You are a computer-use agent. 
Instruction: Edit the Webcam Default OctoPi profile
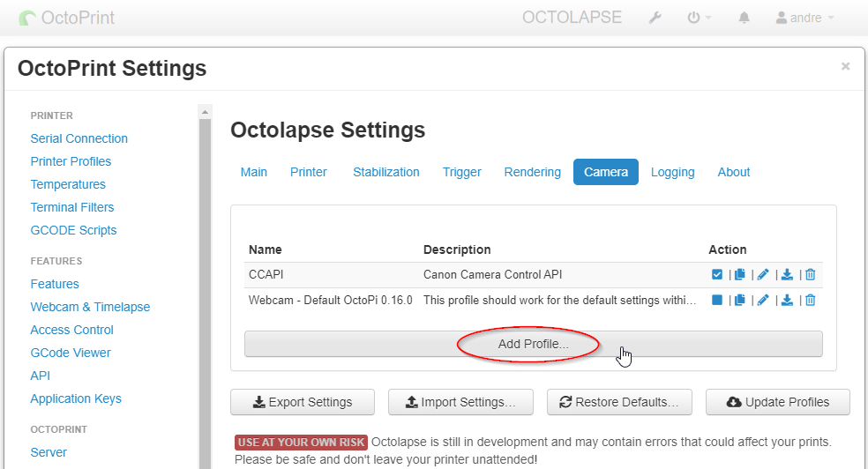[763, 301]
